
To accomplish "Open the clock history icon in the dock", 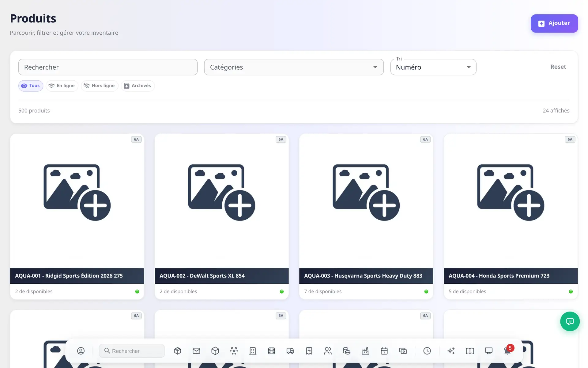I will [x=427, y=351].
